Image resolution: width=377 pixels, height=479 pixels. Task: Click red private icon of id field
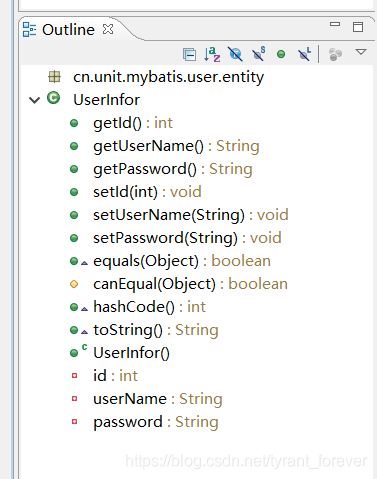click(74, 376)
